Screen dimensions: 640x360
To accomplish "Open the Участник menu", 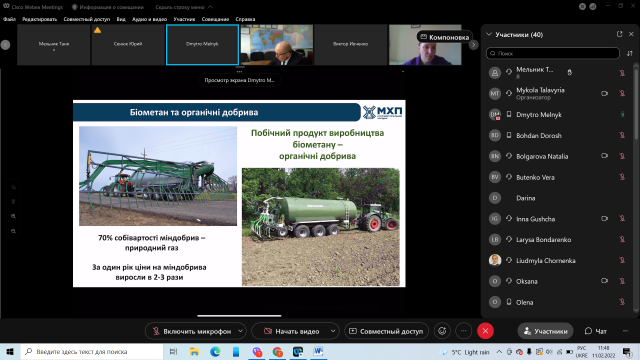I will [x=184, y=19].
